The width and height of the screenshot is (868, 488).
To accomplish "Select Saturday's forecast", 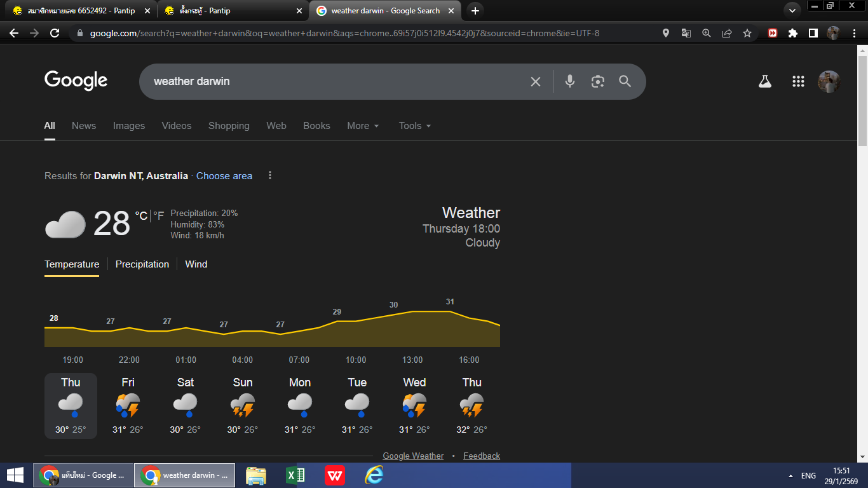I will [x=186, y=406].
